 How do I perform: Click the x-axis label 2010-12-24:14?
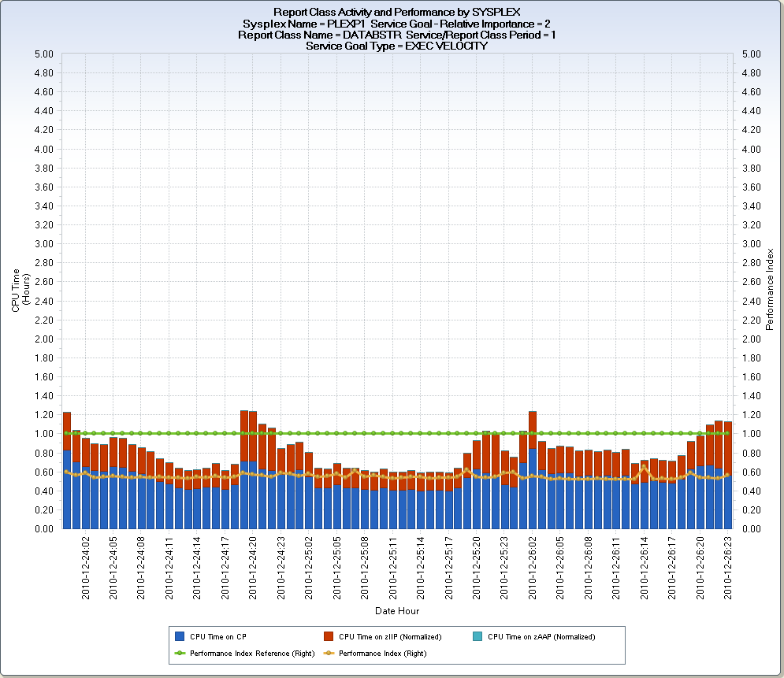197,569
